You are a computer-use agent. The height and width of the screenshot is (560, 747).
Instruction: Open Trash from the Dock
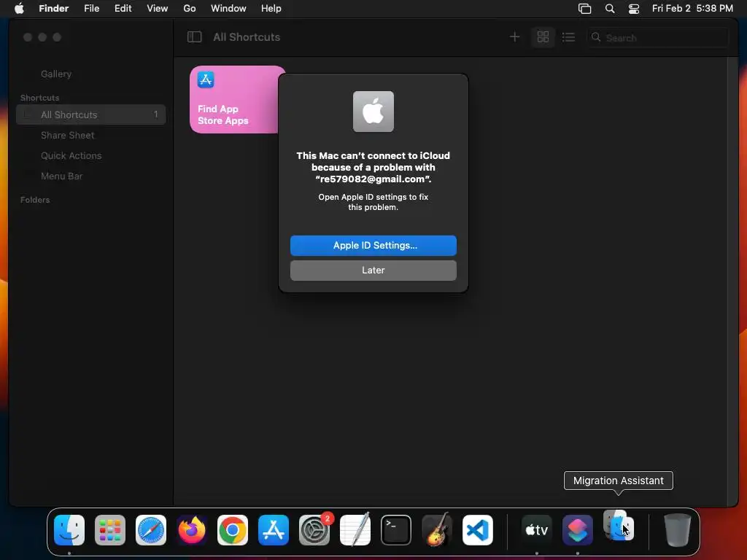(678, 530)
